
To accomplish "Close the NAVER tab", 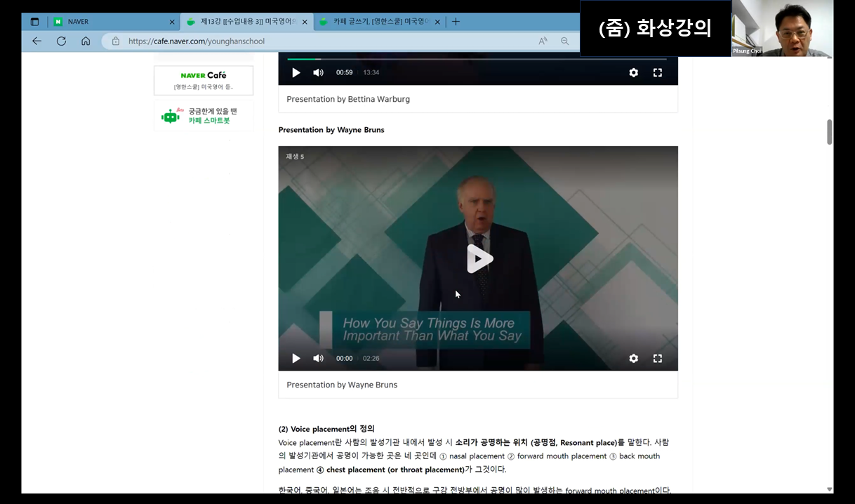I will pyautogui.click(x=172, y=22).
